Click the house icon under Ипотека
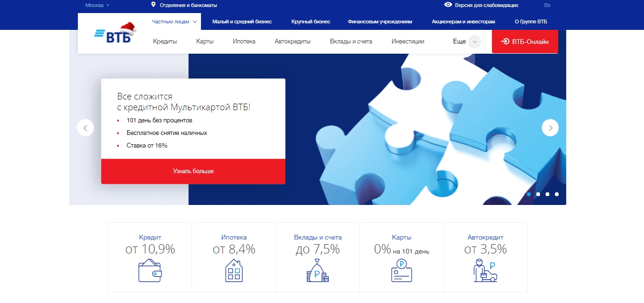Screen dimensions: 644x303 234,270
